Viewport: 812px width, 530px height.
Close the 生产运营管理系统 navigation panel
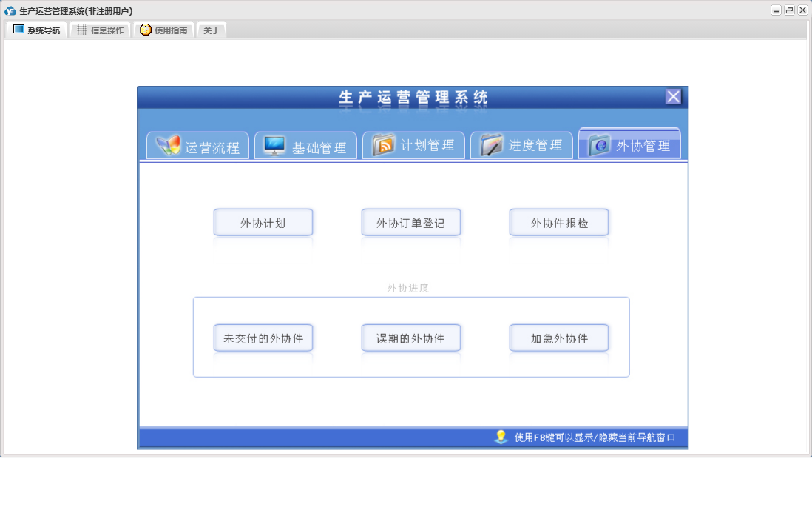click(x=673, y=96)
